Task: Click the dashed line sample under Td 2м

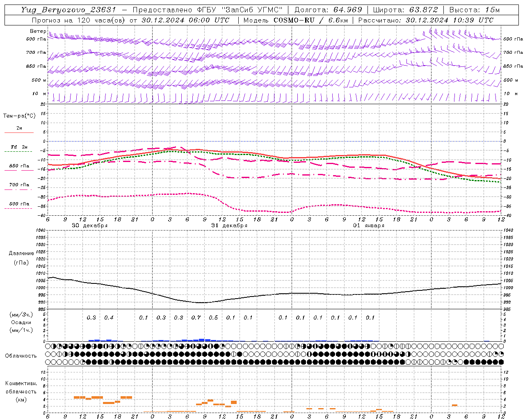Action: pos(18,151)
